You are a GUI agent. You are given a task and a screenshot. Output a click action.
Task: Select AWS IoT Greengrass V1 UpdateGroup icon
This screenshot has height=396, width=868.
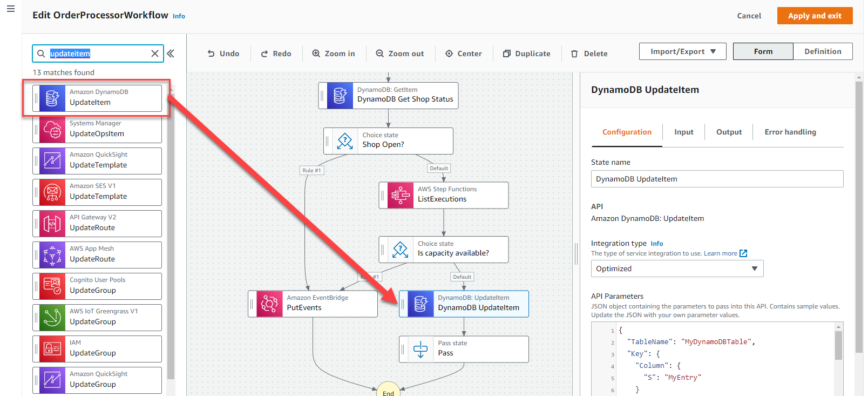coord(52,318)
